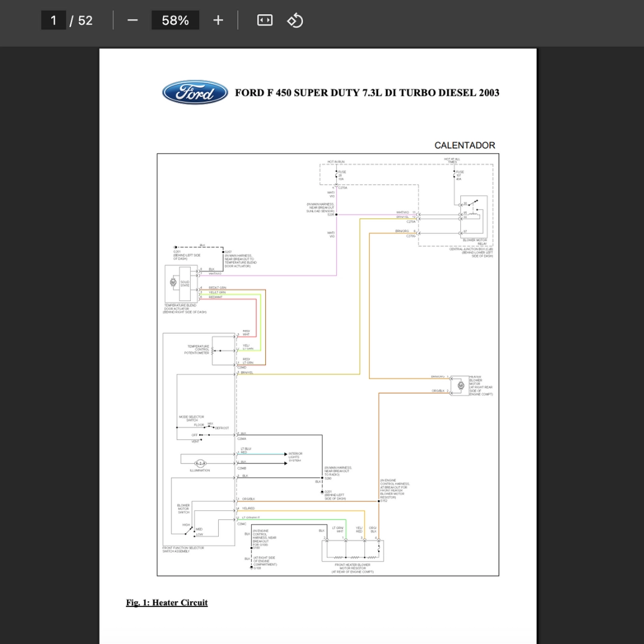Click the 'SOLID STATE' label in the actuator
This screenshot has width=644, height=644.
(x=185, y=284)
